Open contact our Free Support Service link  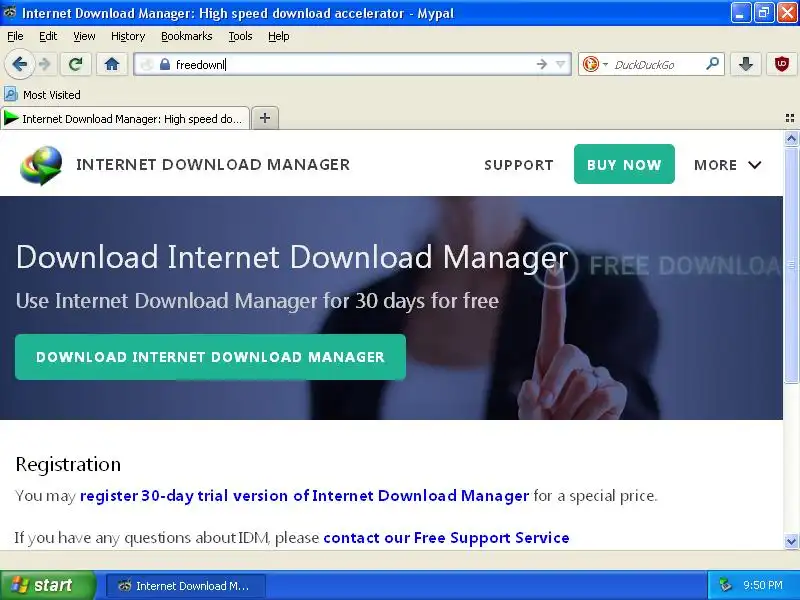pos(446,538)
